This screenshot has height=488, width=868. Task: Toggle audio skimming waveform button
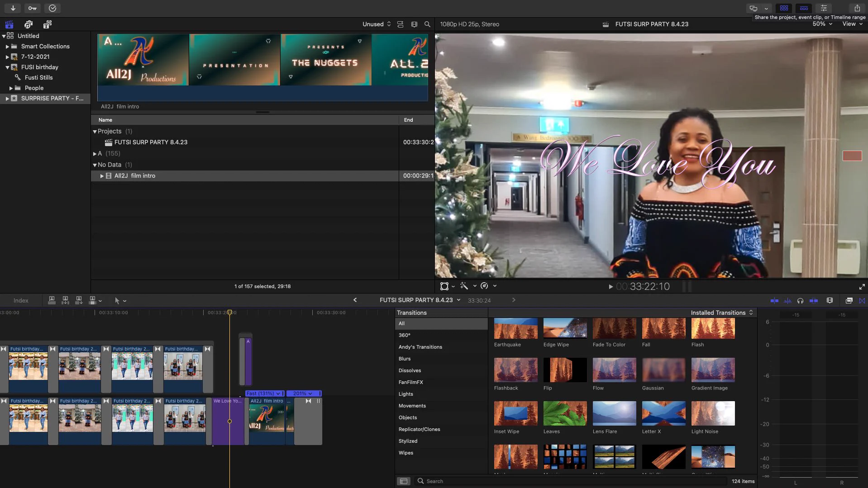pos(787,300)
